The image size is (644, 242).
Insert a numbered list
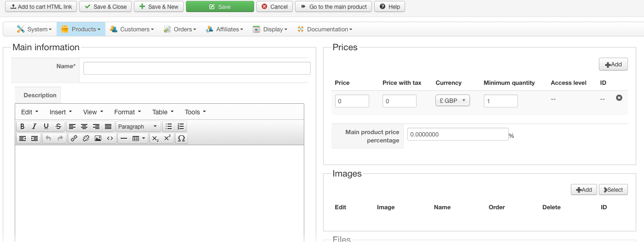tap(181, 126)
